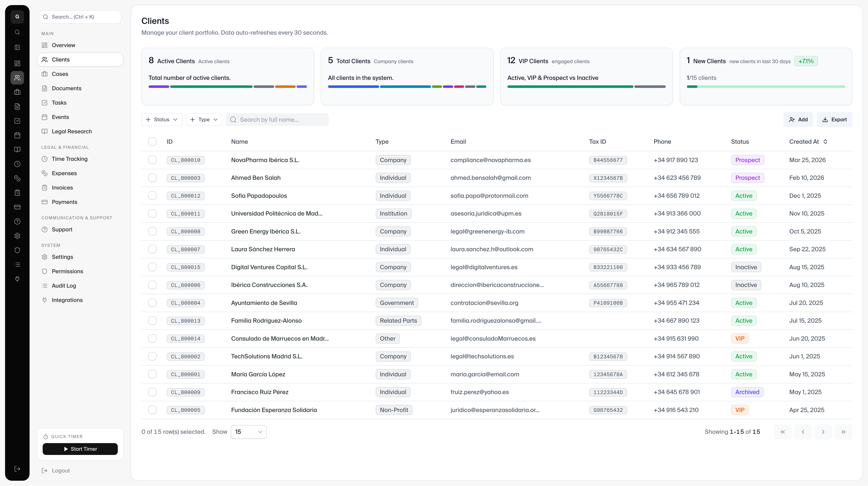Click the logout icon at bottom of dark rail
868x486 pixels.
click(x=17, y=469)
